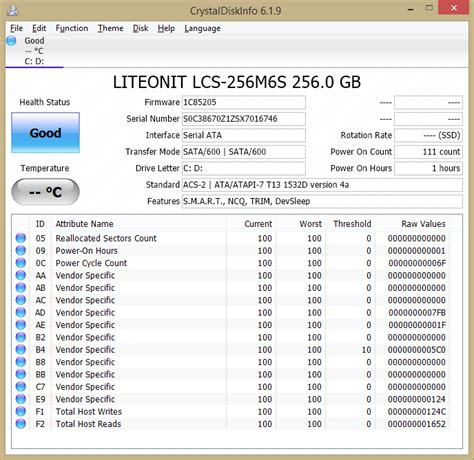The image size is (474, 460).
Task: Click the status orb beside Power Cycle Count
Action: point(21,263)
